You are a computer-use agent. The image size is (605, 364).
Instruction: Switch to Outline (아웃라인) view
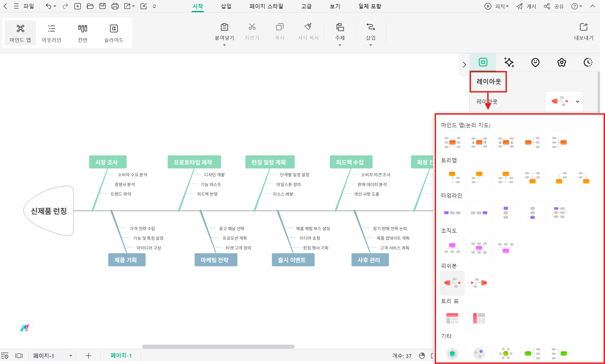(51, 33)
